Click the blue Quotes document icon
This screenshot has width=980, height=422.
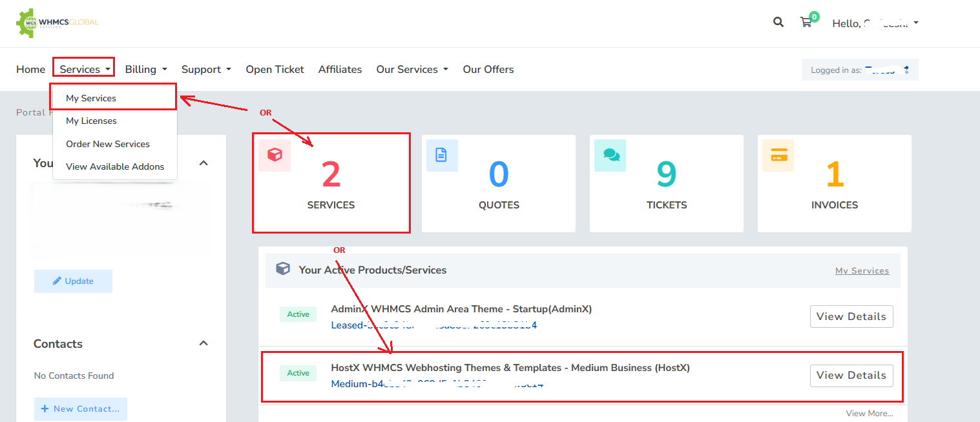tap(442, 156)
